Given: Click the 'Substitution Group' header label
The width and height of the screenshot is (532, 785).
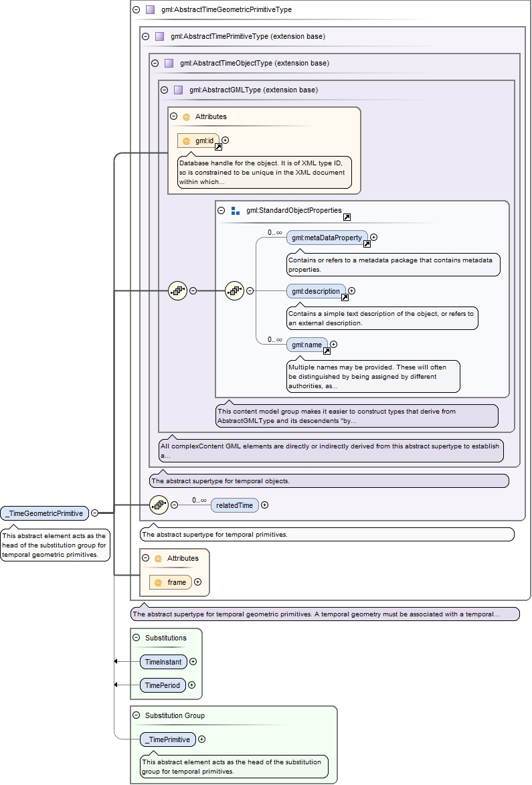Looking at the screenshot, I should (x=175, y=715).
